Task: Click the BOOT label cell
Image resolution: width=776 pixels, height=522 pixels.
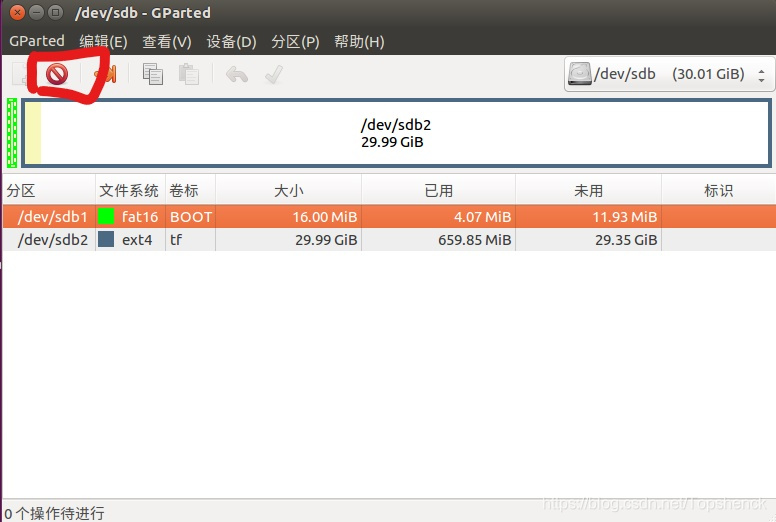Action: pos(191,217)
